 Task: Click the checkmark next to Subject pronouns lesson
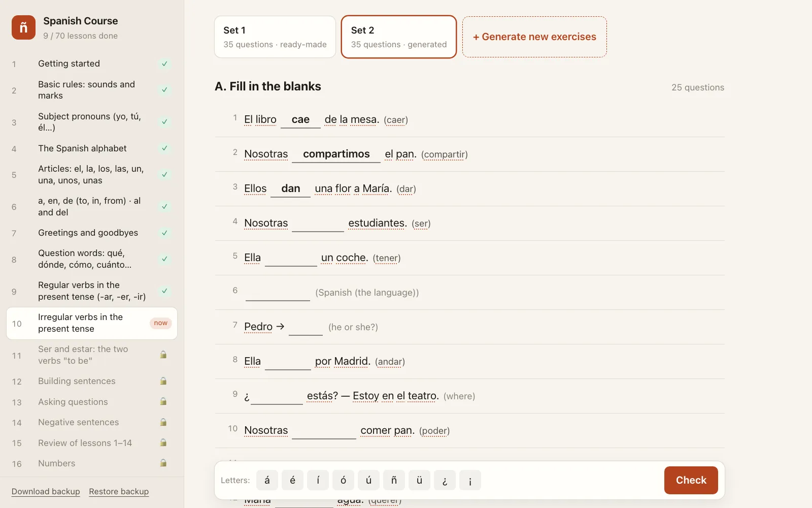(164, 122)
